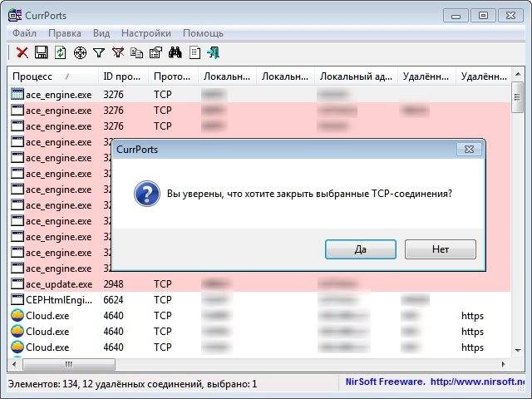
Task: Click the ace_update.exe process icon
Action: point(17,283)
